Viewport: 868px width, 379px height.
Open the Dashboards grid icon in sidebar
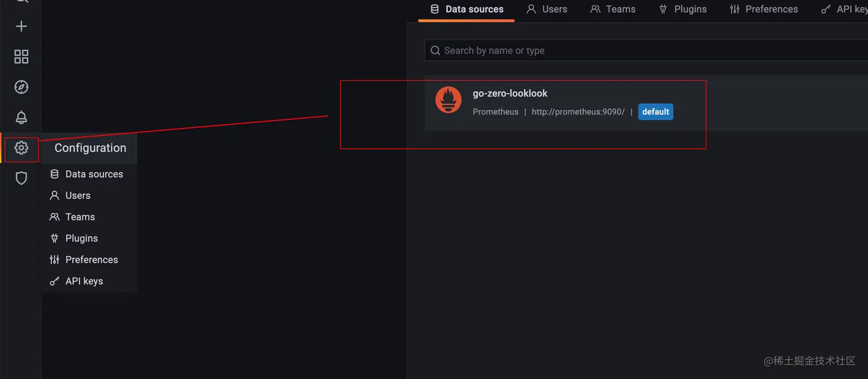pyautogui.click(x=21, y=56)
